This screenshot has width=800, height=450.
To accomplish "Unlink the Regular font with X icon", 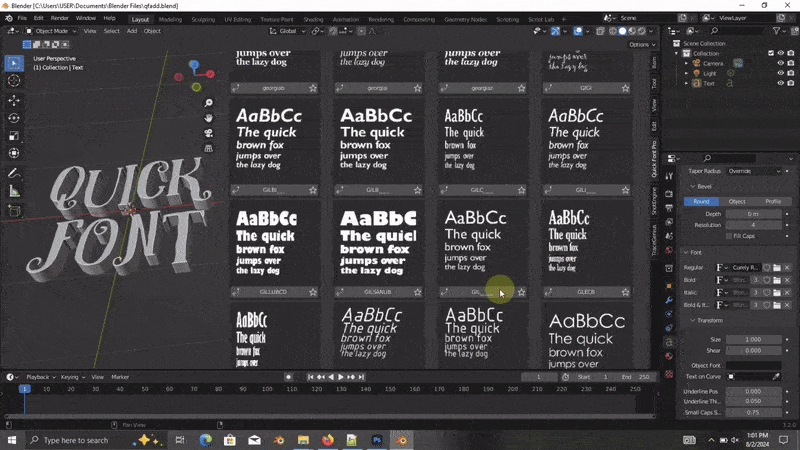I will click(x=787, y=267).
